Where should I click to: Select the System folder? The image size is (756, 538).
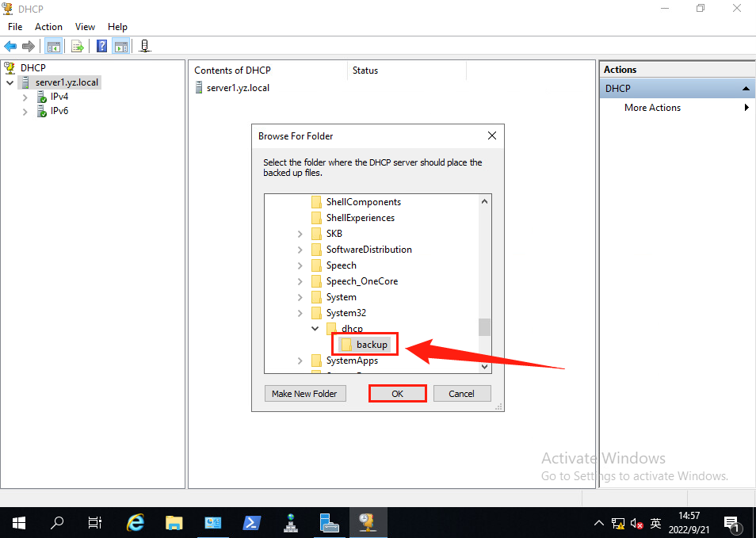(342, 297)
